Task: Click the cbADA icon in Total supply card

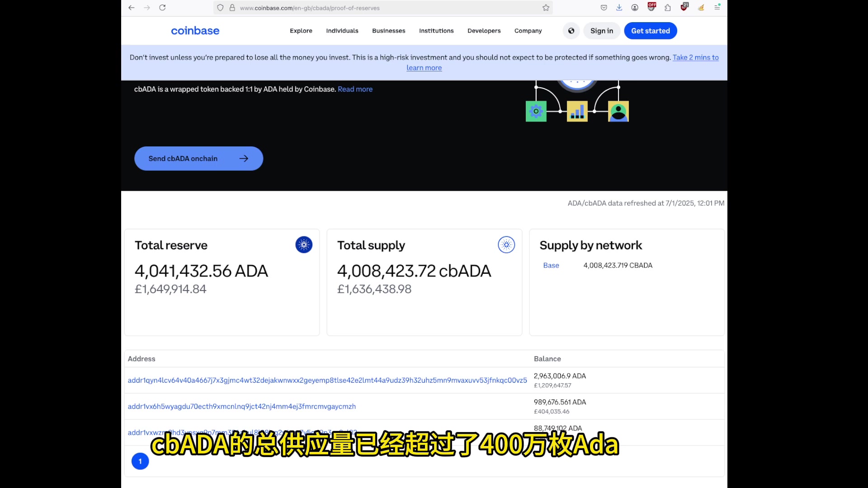Action: tap(506, 245)
